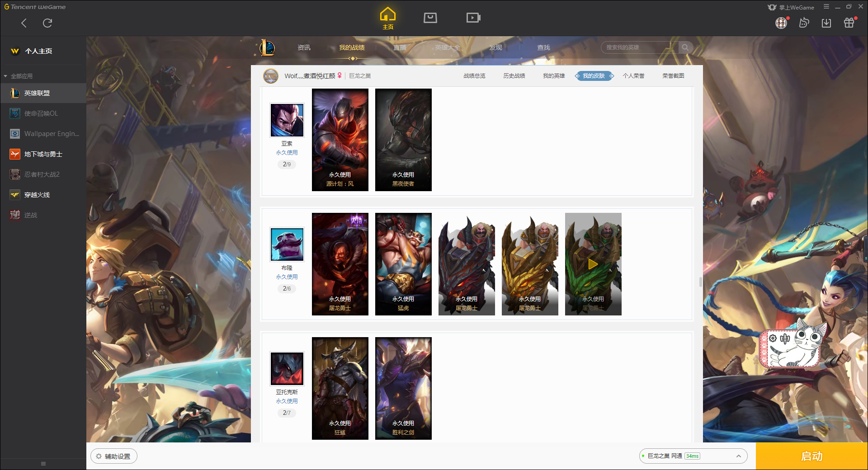Open the 我的英雄 sub-tab

point(554,76)
